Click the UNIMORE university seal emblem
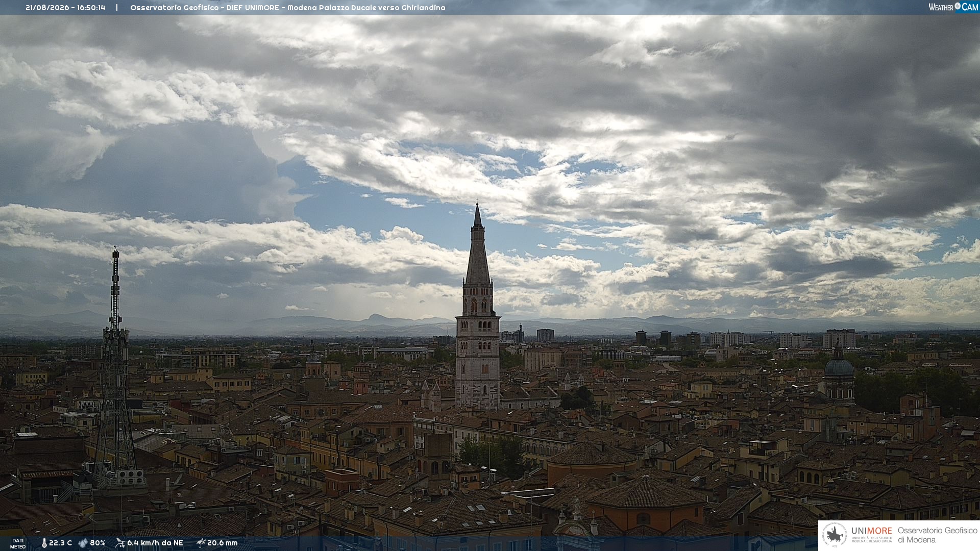Screen dimensions: 980x551 [835, 535]
